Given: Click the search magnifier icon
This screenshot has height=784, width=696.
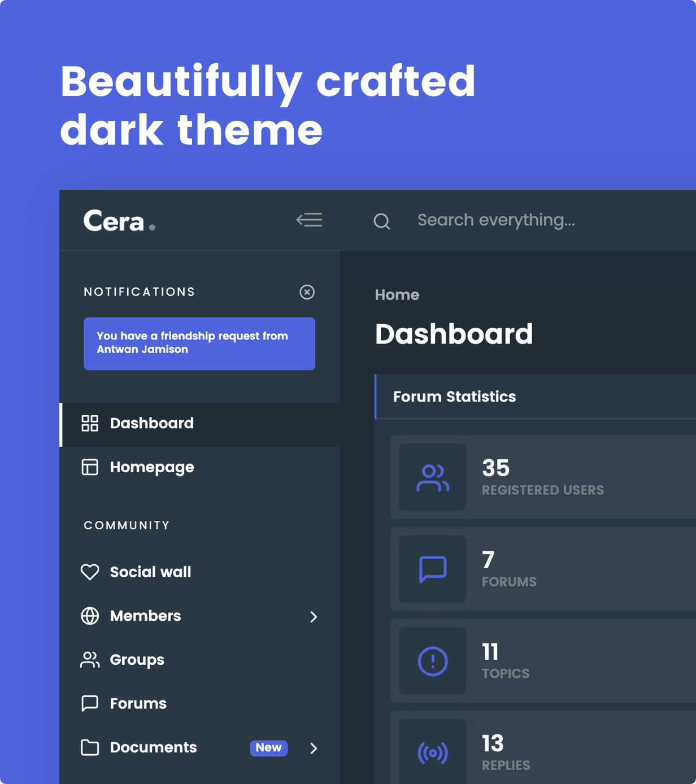Looking at the screenshot, I should [x=382, y=221].
